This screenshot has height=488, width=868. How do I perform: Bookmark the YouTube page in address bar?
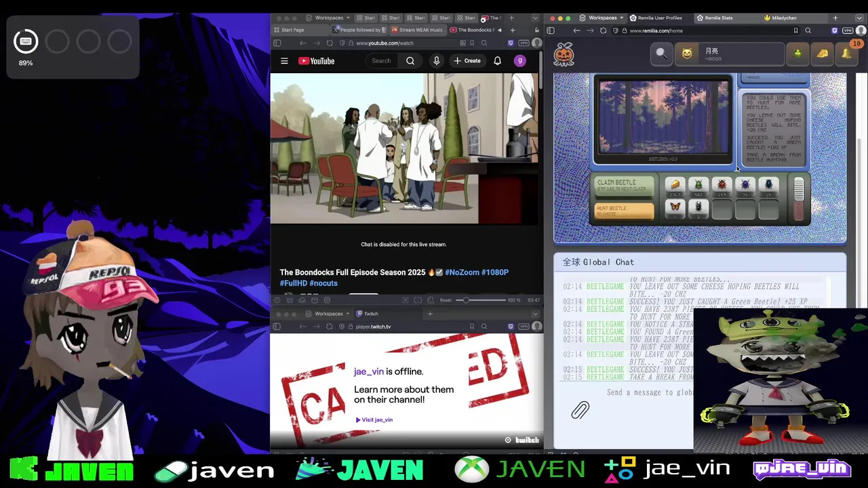pyautogui.click(x=472, y=43)
